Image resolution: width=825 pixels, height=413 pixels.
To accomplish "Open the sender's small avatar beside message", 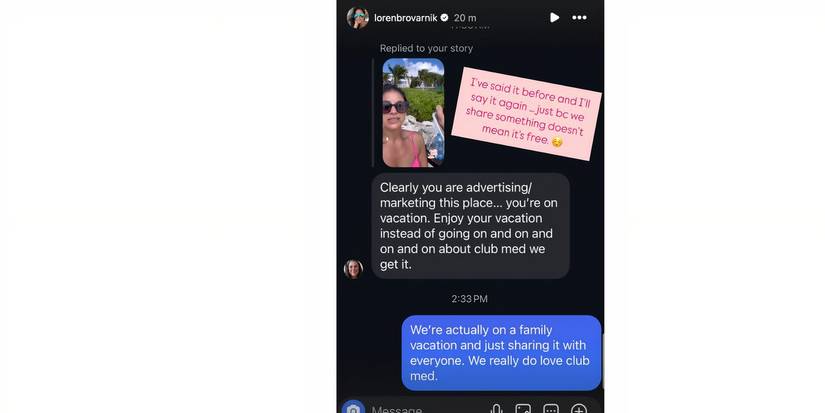I will [x=353, y=269].
